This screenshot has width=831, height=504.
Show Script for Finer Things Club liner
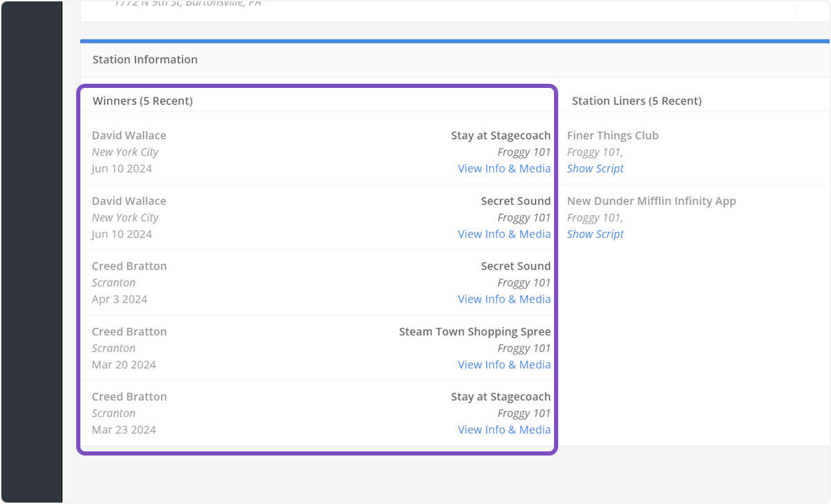pos(595,168)
